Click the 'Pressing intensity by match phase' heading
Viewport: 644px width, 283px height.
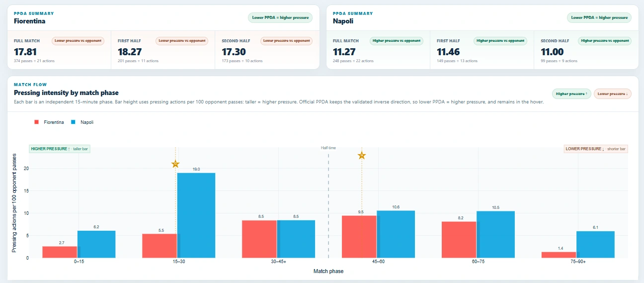point(66,93)
